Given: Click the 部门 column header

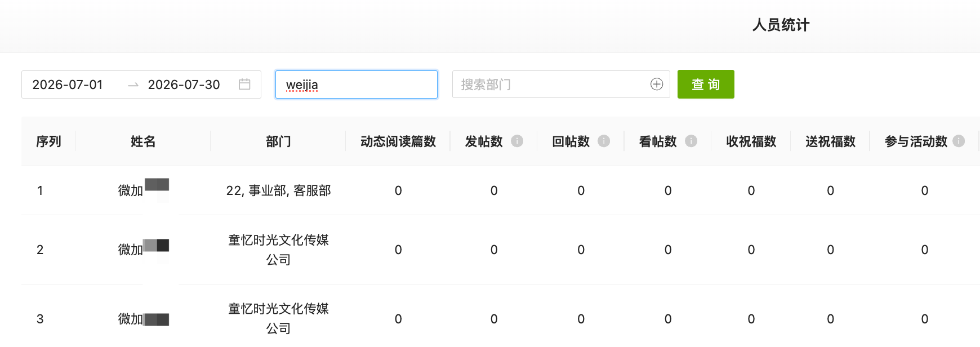Looking at the screenshot, I should pyautogui.click(x=278, y=141).
